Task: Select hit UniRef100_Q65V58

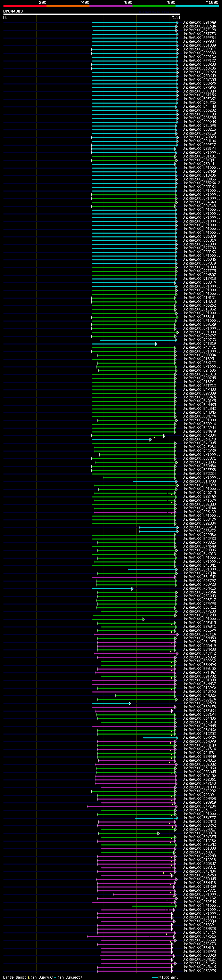Action: pos(199,875)
